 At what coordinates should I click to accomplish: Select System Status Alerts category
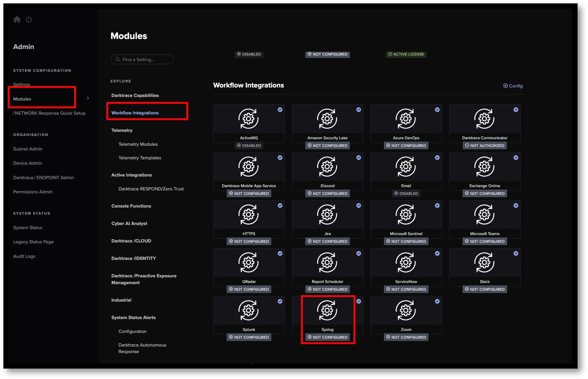(x=133, y=317)
